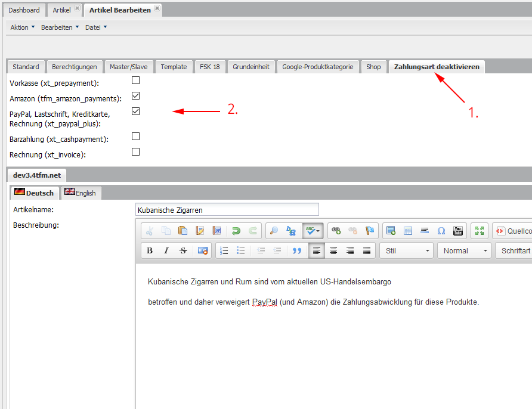Click the Bold formatting icon

click(150, 251)
